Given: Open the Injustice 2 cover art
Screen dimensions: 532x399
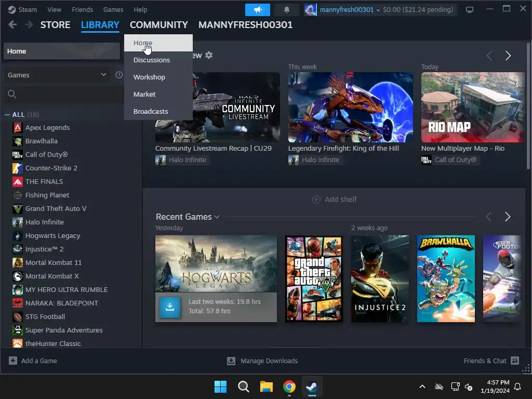Looking at the screenshot, I should [x=380, y=278].
